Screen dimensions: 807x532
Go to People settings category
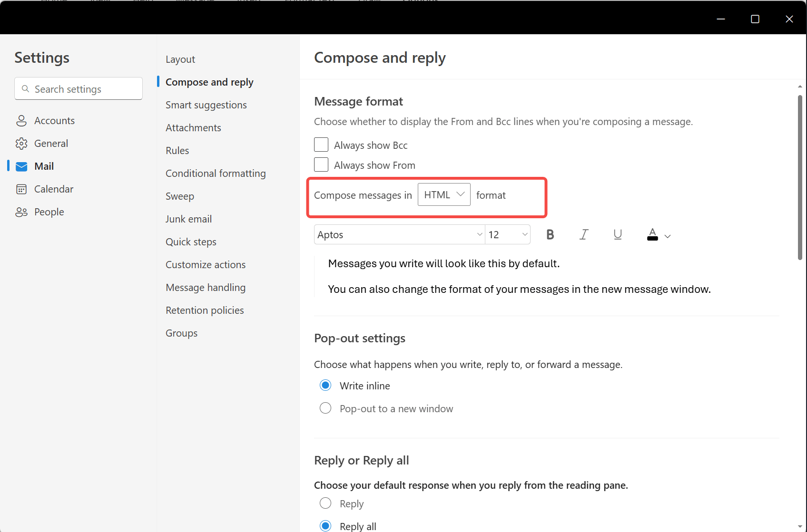coord(49,212)
